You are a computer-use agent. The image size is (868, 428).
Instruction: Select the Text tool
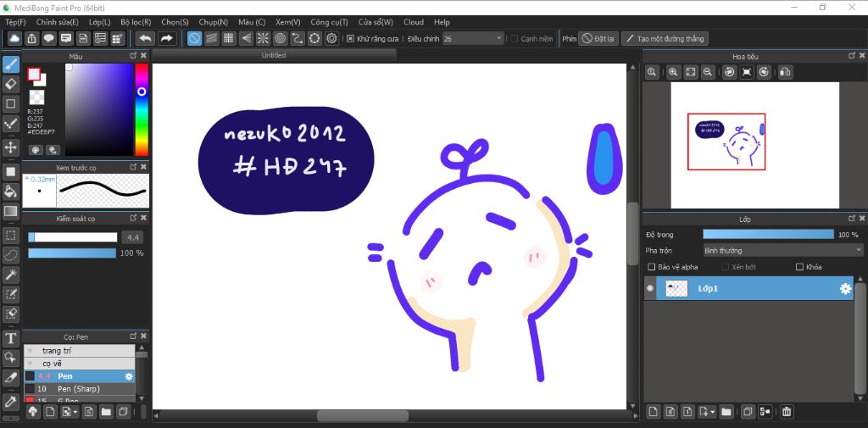click(10, 338)
